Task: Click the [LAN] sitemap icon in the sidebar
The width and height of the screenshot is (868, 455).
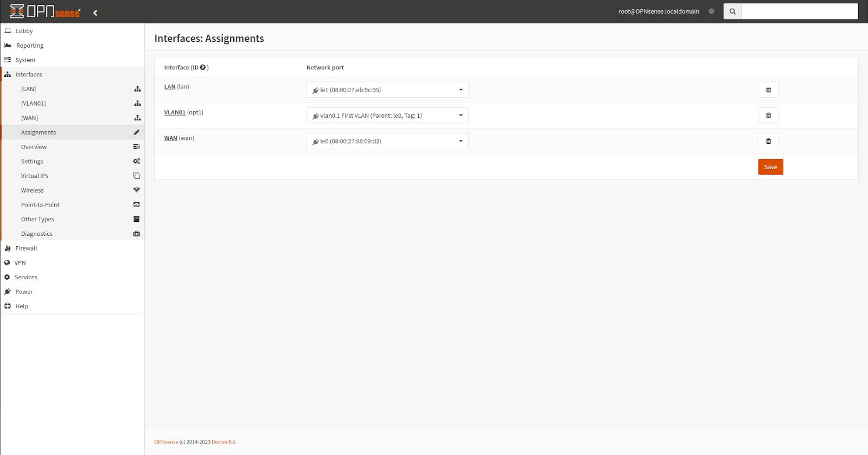Action: click(137, 89)
